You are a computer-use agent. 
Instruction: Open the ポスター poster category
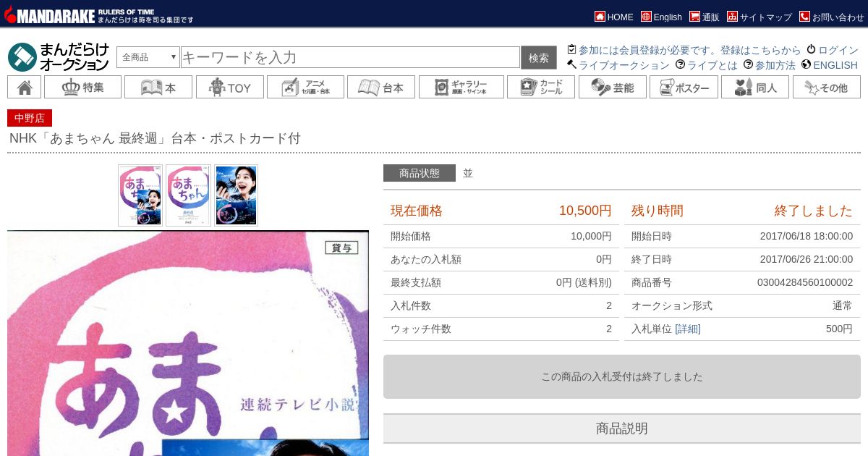pyautogui.click(x=684, y=87)
